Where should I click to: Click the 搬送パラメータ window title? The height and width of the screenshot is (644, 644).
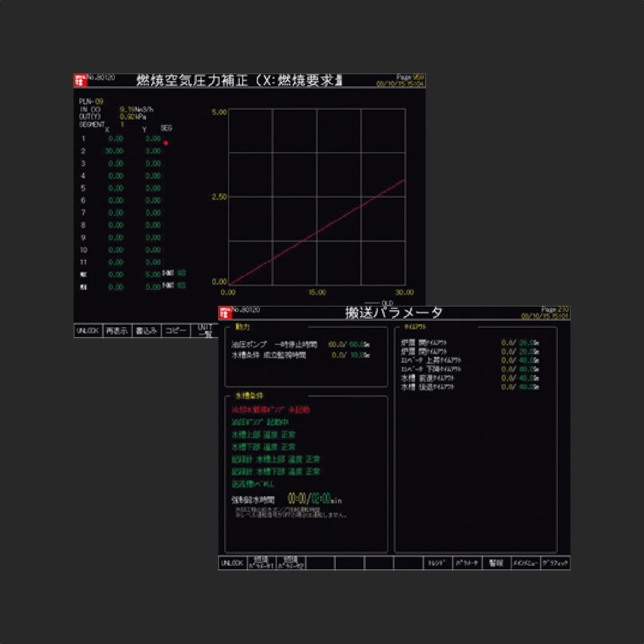tap(394, 313)
